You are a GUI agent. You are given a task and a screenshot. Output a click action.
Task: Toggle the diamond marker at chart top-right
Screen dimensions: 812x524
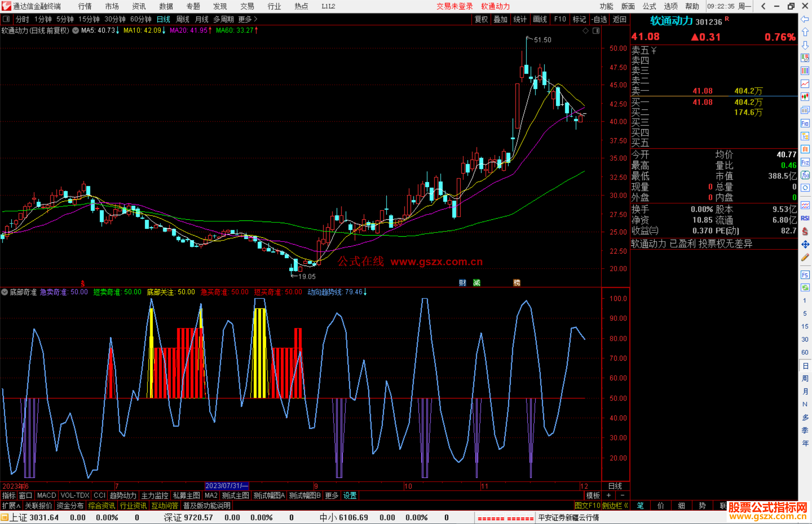(x=585, y=31)
